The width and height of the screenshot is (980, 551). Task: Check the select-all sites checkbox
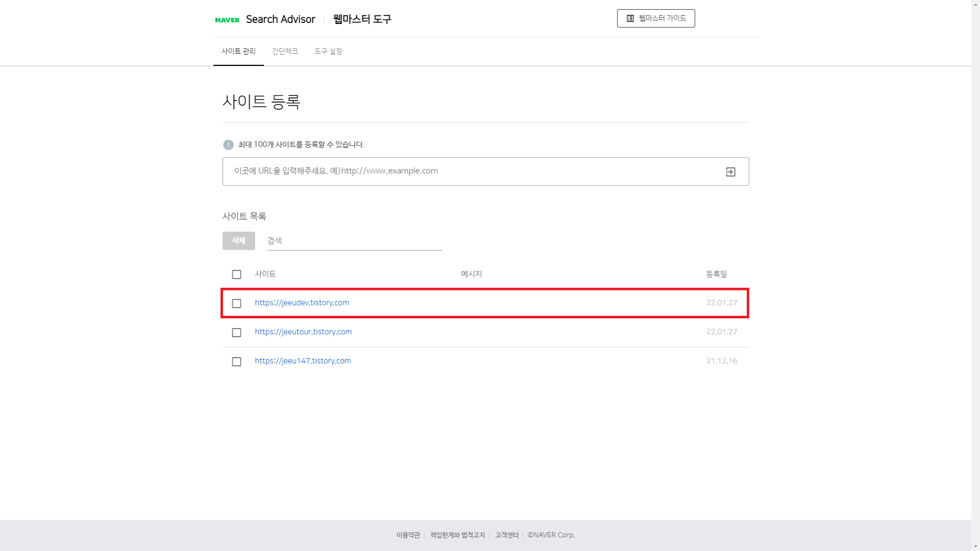tap(236, 274)
